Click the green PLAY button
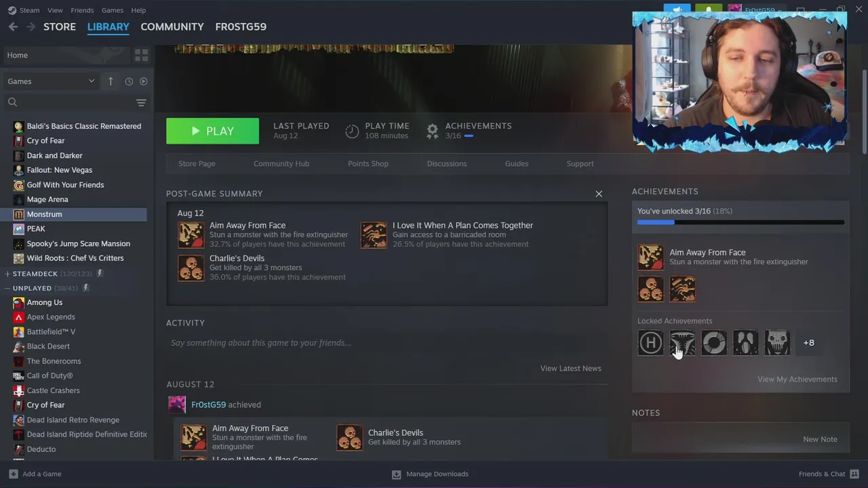Image resolution: width=868 pixels, height=488 pixels. point(212,131)
